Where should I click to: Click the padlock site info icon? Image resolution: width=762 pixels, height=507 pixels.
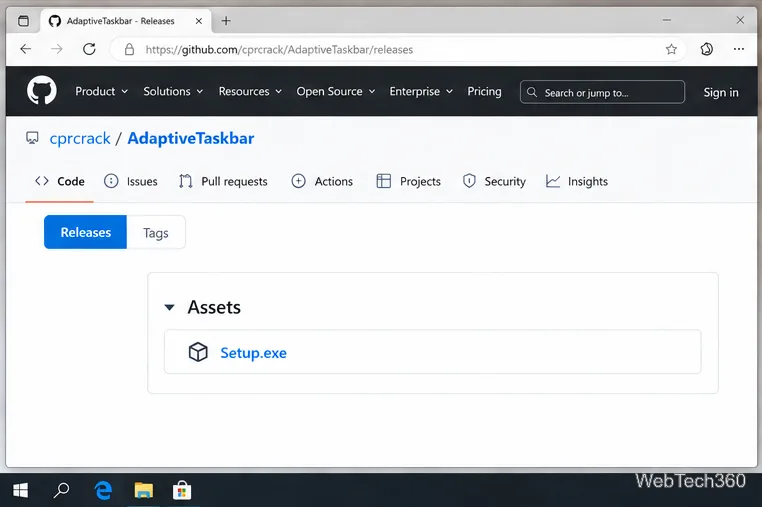129,49
